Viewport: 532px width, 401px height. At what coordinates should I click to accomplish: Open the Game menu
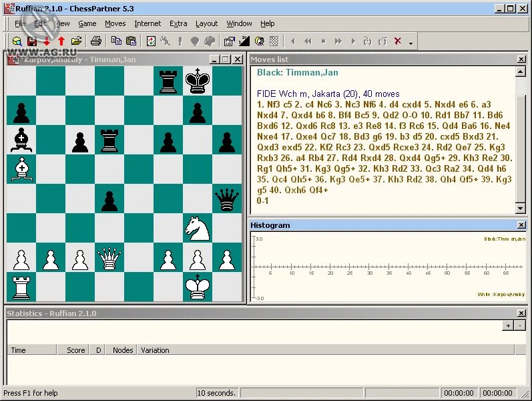click(x=87, y=23)
